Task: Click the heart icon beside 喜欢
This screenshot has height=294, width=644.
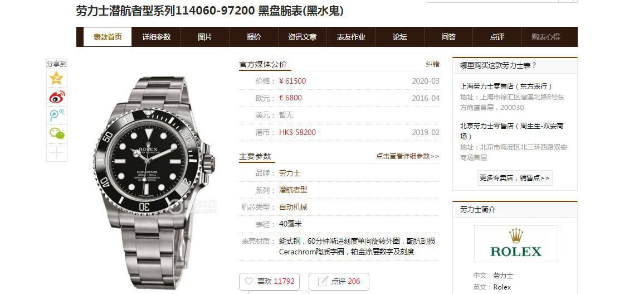Action: (248, 281)
